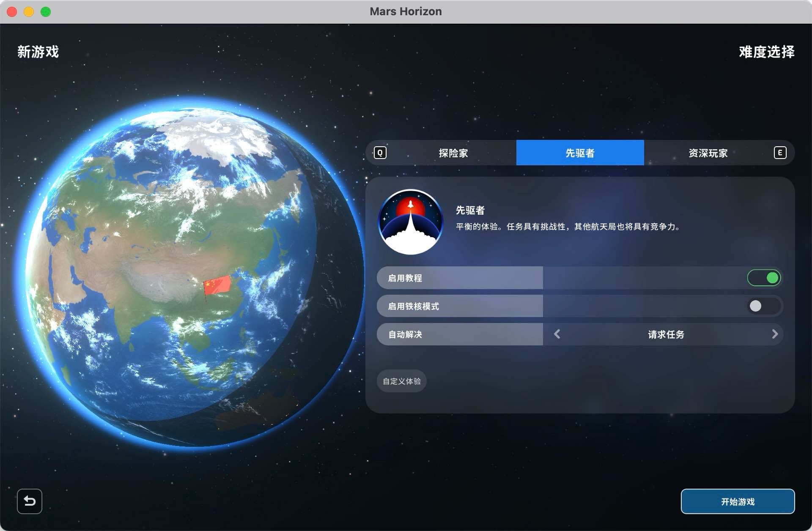Click the E key hint icon

[x=780, y=153]
